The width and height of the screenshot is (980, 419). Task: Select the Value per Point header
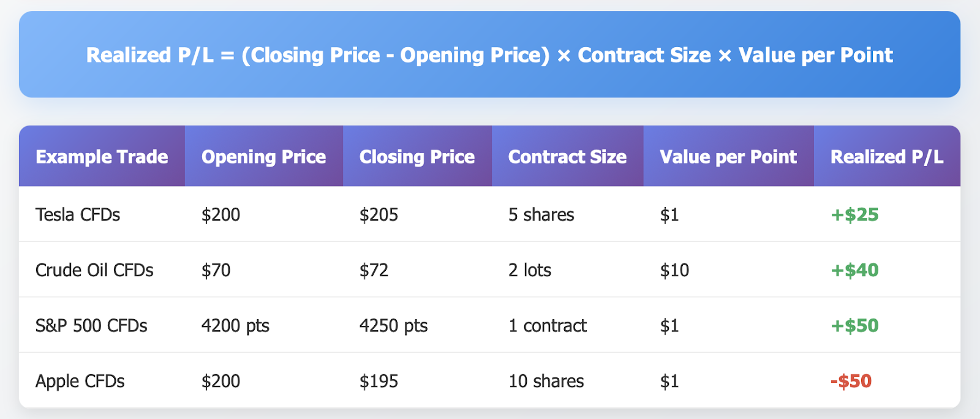pos(728,157)
